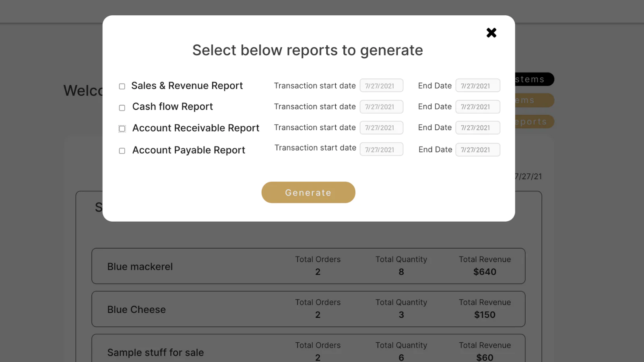The height and width of the screenshot is (362, 644).
Task: Click Blue Cheese total revenue $150
Action: [485, 315]
